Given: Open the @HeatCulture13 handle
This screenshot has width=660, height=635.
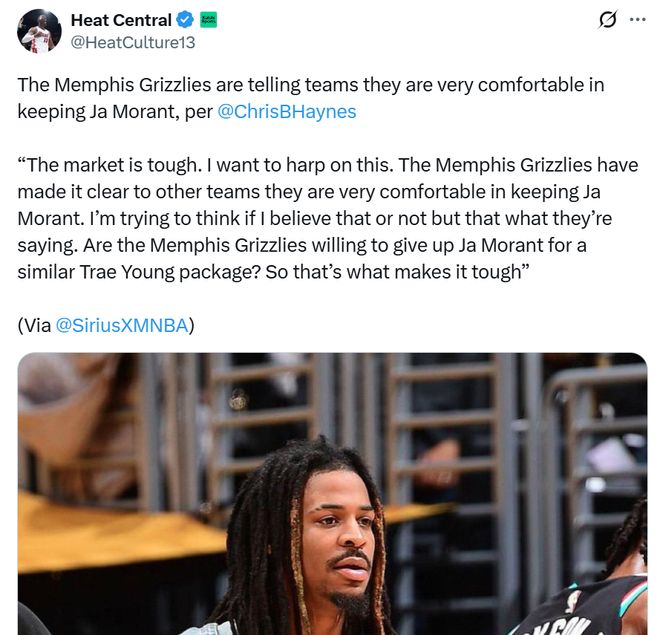Looking at the screenshot, I should click(x=133, y=43).
